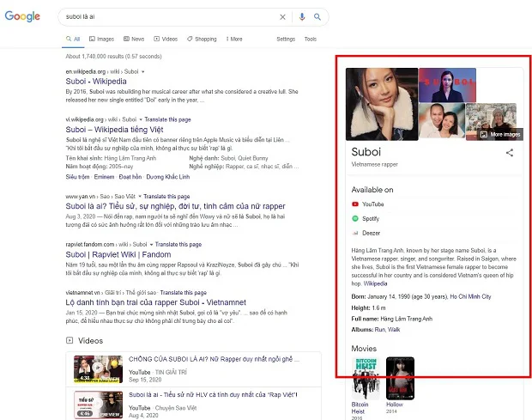This screenshot has width=532, height=420.
Task: Click More images button
Action: pyautogui.click(x=500, y=134)
